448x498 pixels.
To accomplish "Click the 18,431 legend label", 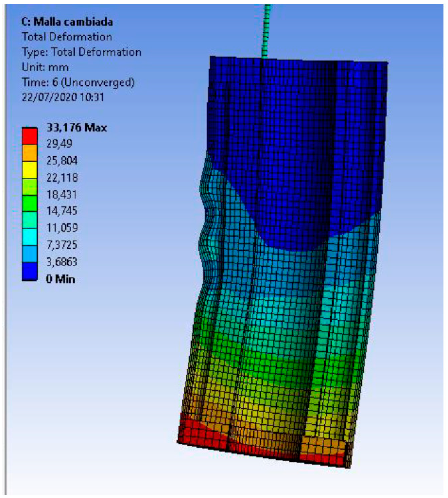I will click(x=62, y=195).
